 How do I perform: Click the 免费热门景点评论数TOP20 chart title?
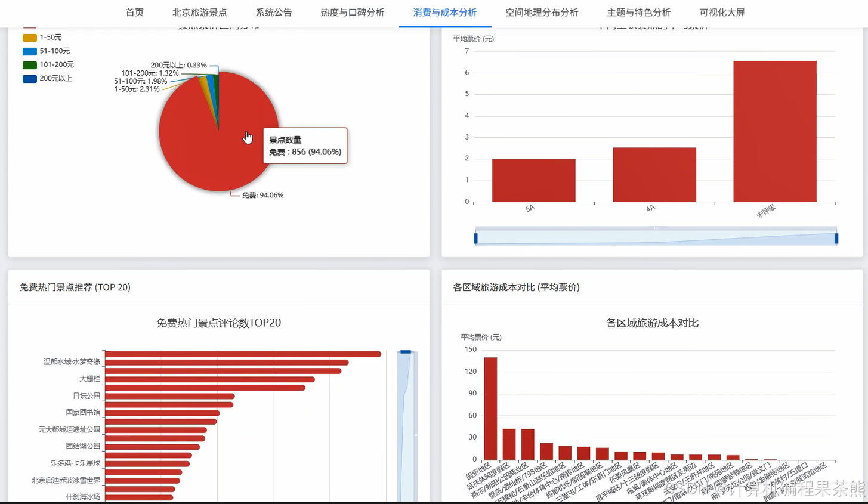(x=218, y=323)
